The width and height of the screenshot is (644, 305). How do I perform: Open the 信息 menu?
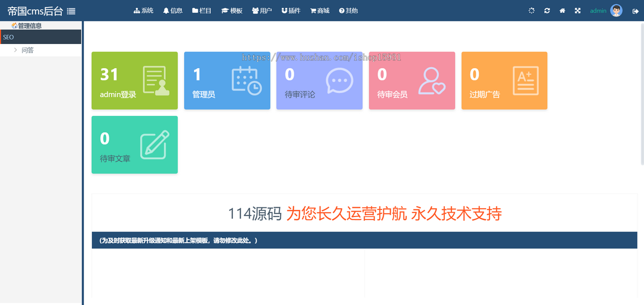(x=173, y=11)
